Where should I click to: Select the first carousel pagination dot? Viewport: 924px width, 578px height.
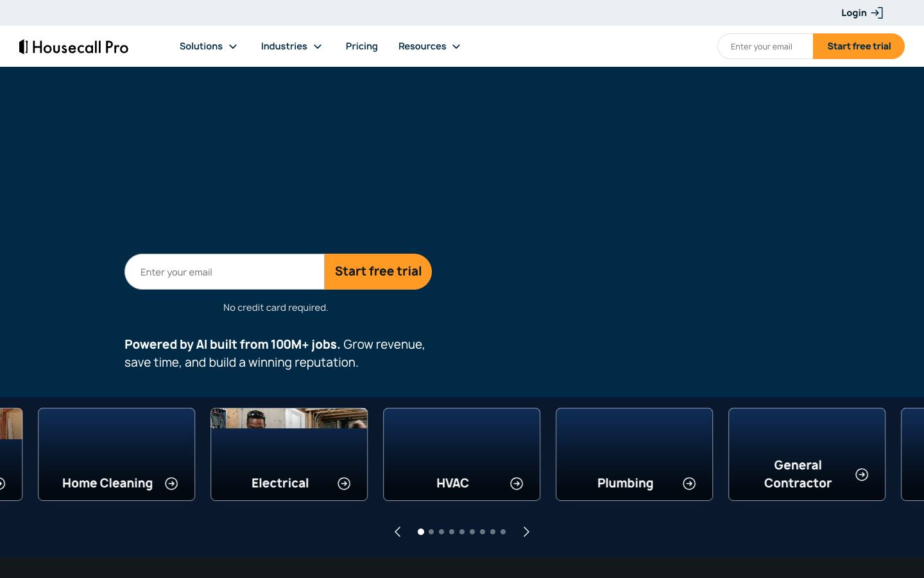421,532
